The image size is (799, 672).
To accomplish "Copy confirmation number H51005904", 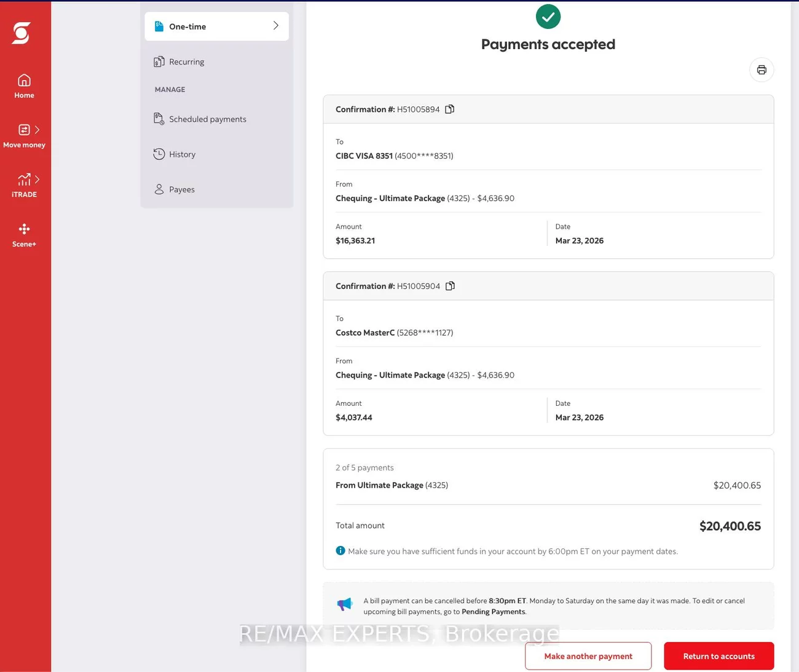I will (x=450, y=286).
